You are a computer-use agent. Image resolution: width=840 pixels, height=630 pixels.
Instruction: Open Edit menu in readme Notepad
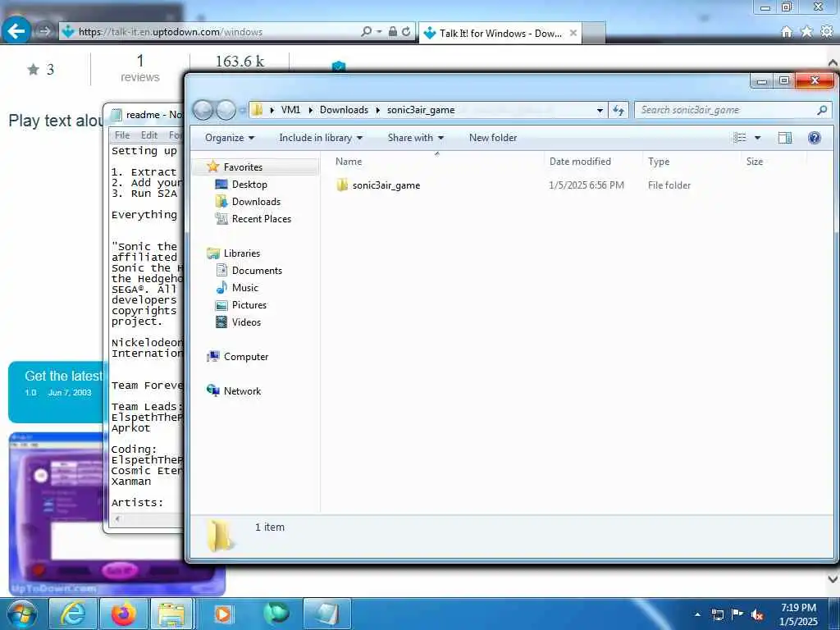click(149, 135)
